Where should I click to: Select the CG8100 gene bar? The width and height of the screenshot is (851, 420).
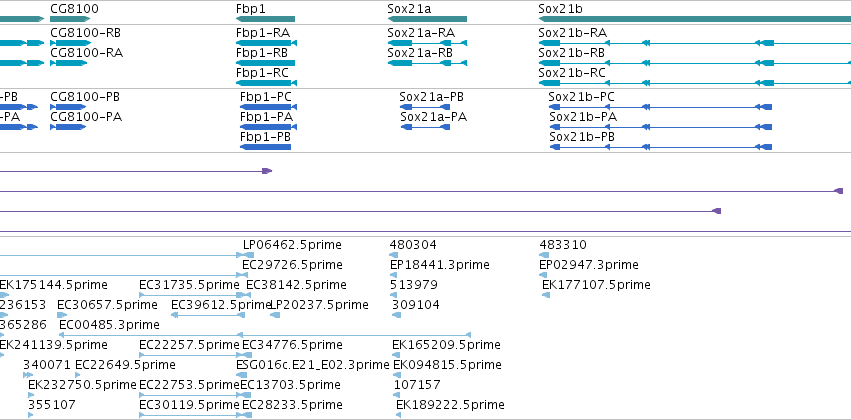pyautogui.click(x=68, y=19)
